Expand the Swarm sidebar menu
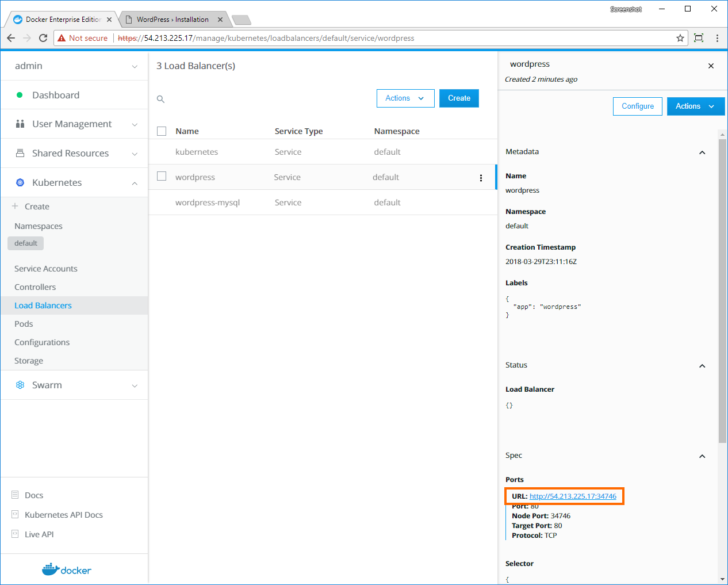The image size is (728, 585). 135,385
